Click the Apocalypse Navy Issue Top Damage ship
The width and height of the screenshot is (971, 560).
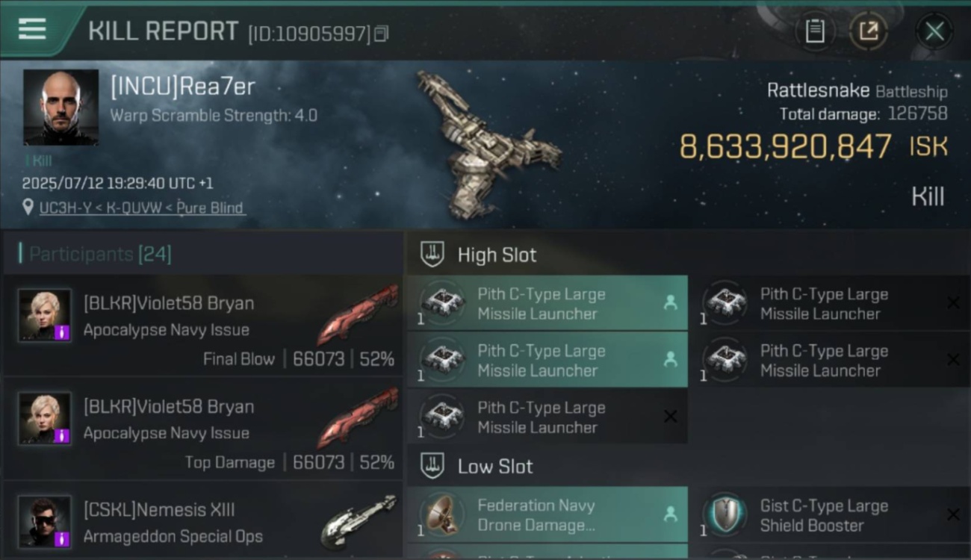tap(357, 418)
